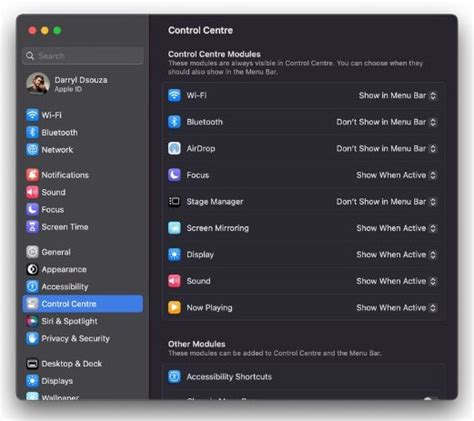Image resolution: width=474 pixels, height=421 pixels.
Task: Click the Accessibility Shortcuts row label
Action: (229, 377)
